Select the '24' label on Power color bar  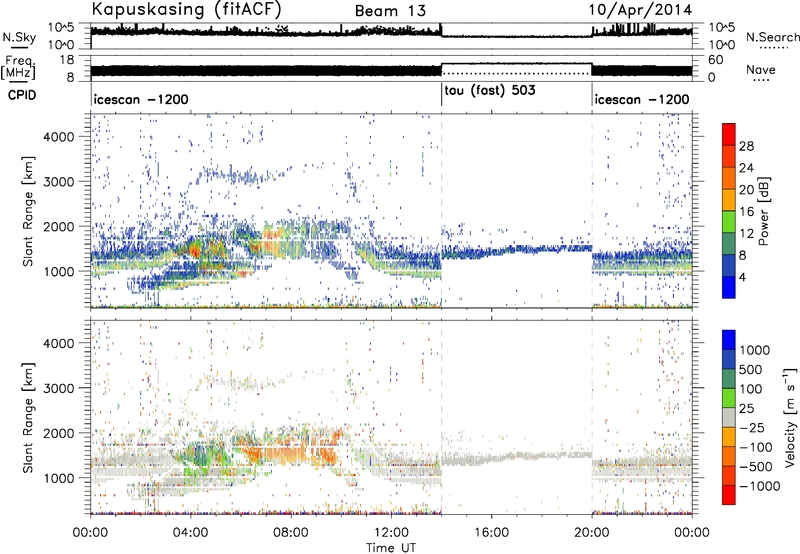(746, 168)
